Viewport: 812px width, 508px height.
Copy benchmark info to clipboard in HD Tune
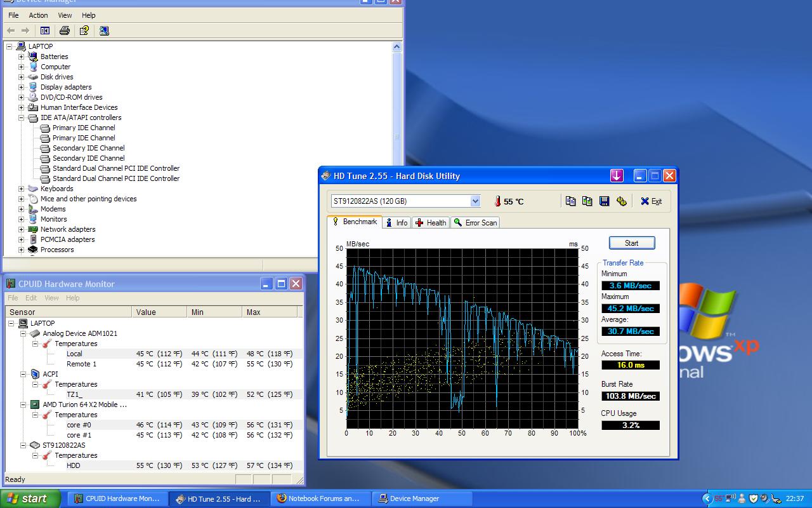pyautogui.click(x=571, y=201)
